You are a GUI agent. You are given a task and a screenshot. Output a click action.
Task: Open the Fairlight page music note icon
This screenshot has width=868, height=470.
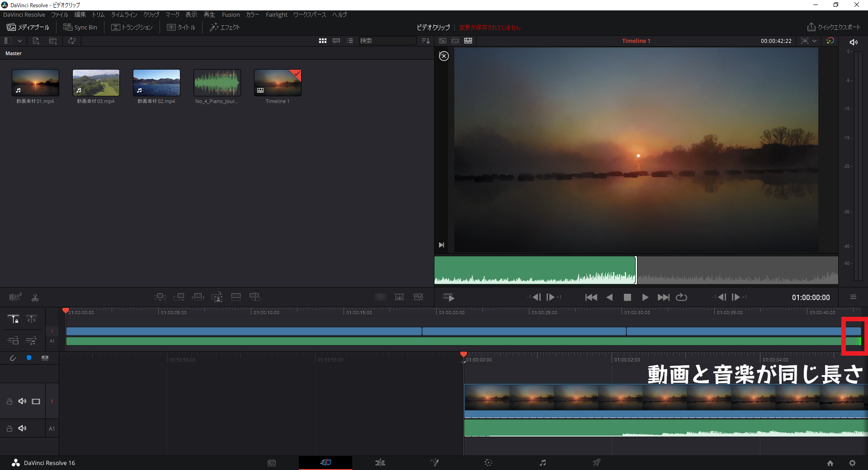[x=542, y=462]
